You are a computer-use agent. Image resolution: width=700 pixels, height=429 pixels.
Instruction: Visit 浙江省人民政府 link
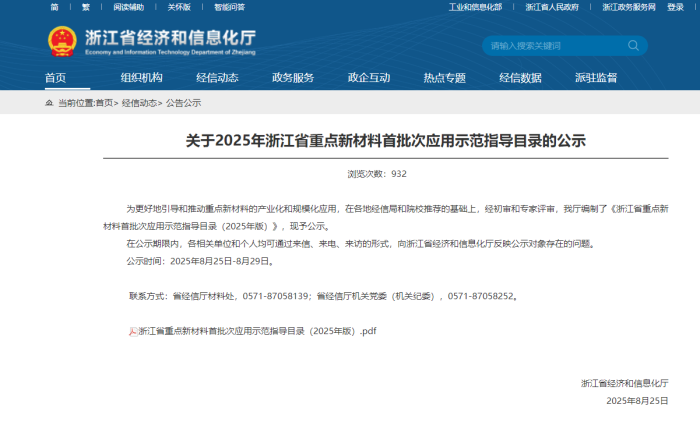click(551, 7)
